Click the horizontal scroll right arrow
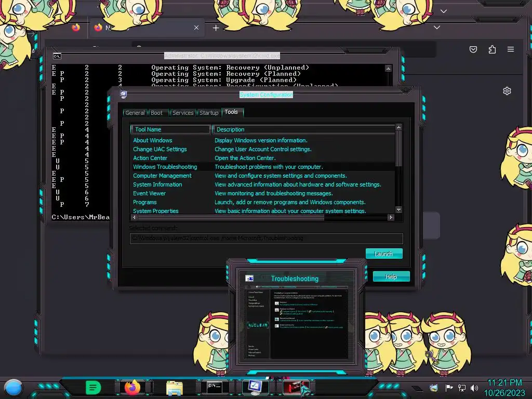Image resolution: width=532 pixels, height=399 pixels. click(x=391, y=217)
